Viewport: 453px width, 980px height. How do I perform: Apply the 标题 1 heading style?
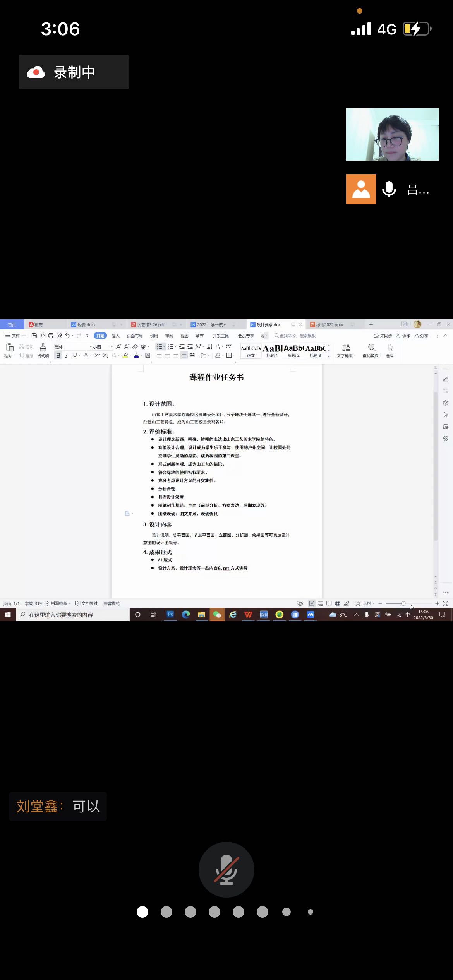point(272,350)
